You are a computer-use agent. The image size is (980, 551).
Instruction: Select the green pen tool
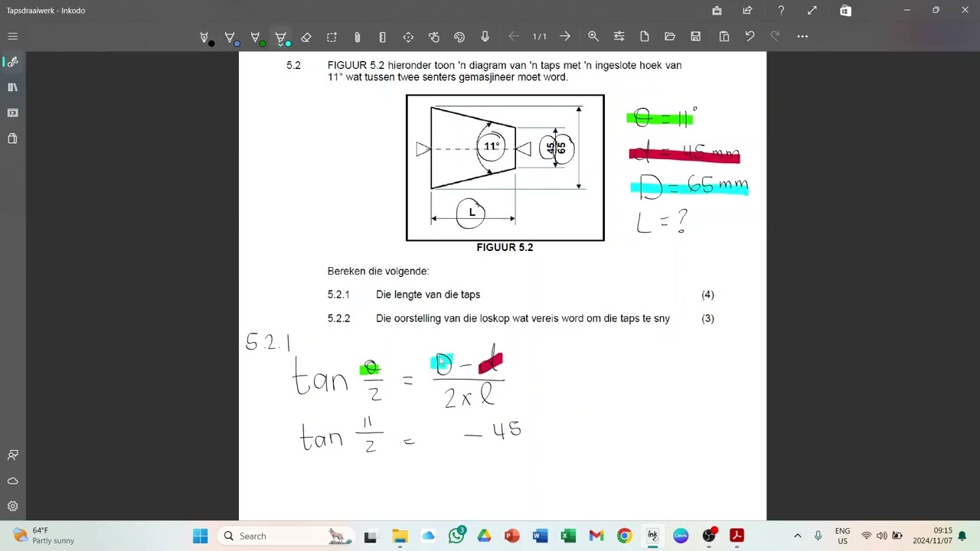coord(256,37)
